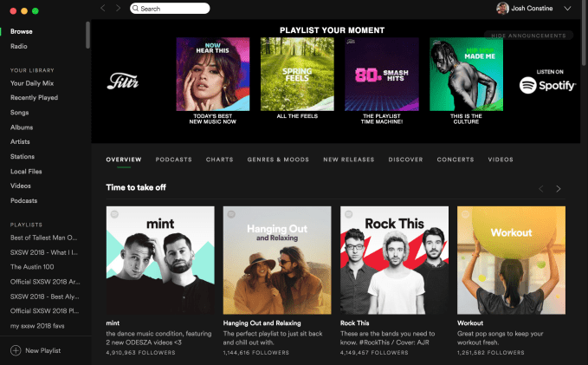Click the Spotify logo in the banner
This screenshot has height=365, width=588.
pos(547,85)
